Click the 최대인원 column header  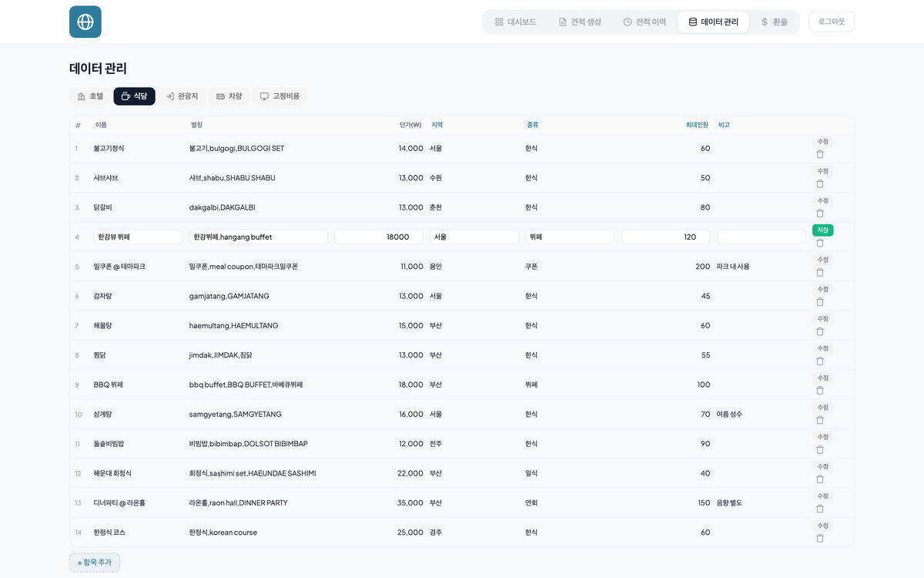click(697, 125)
